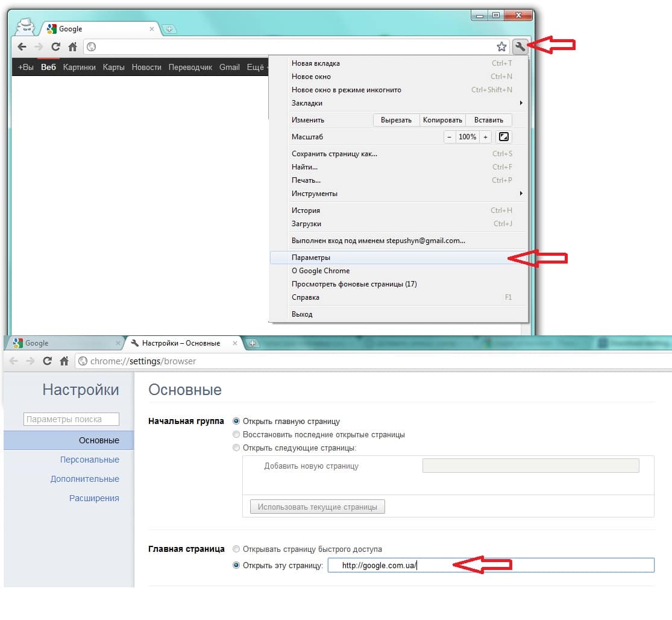Open a new tab in upper window
This screenshot has width=672, height=620.
[169, 29]
